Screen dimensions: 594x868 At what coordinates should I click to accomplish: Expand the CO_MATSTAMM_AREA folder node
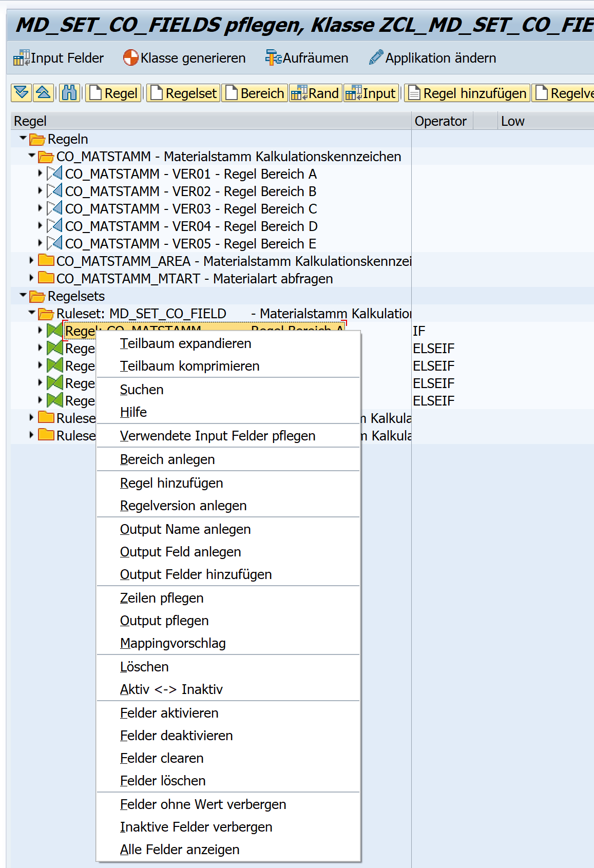coord(31,261)
